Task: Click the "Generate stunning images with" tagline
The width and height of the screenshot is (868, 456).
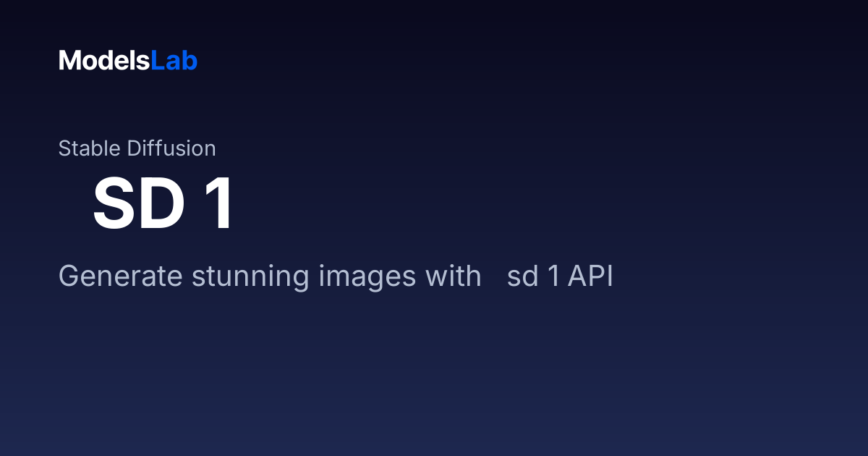Action: click(270, 277)
